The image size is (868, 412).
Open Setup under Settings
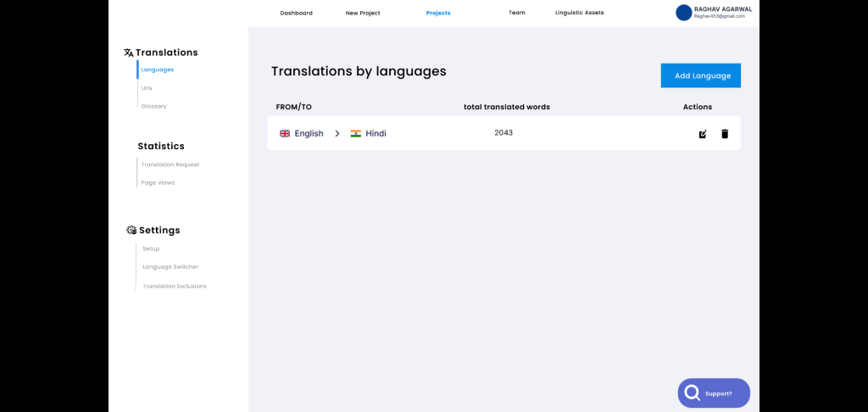pos(151,248)
